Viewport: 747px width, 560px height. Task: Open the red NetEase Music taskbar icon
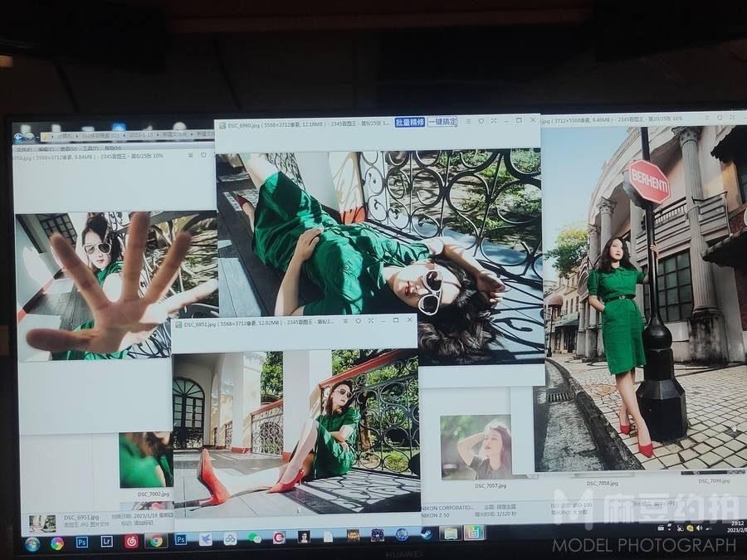coord(131,541)
